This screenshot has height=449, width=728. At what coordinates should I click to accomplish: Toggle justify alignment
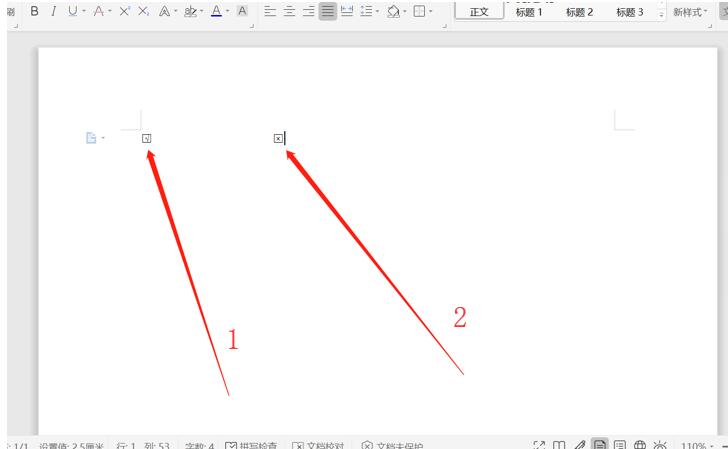coord(328,11)
